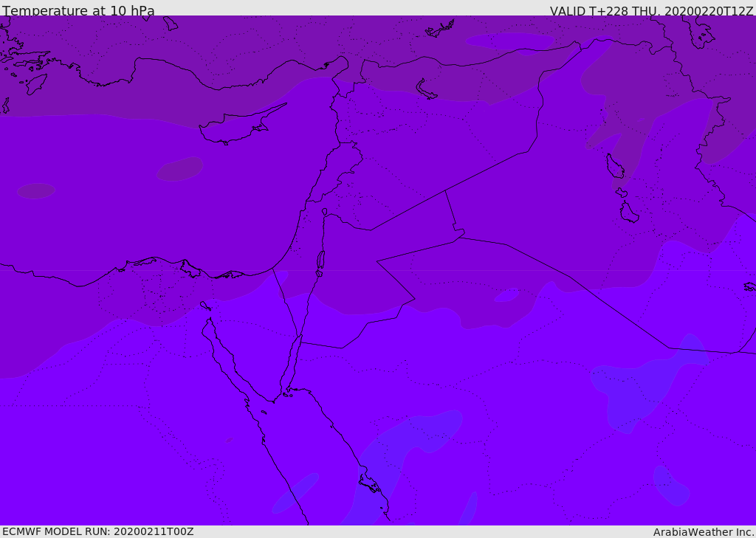The width and height of the screenshot is (756, 538).
Task: Click the 'VALID T+228 THU. 20200220T12Z' timestamp text
Action: point(651,11)
